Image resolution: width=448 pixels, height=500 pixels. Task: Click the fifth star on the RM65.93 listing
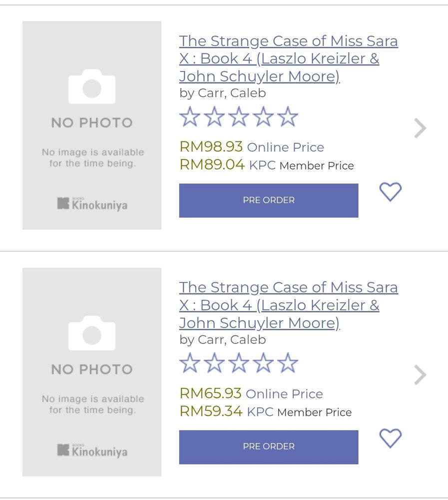coord(288,363)
